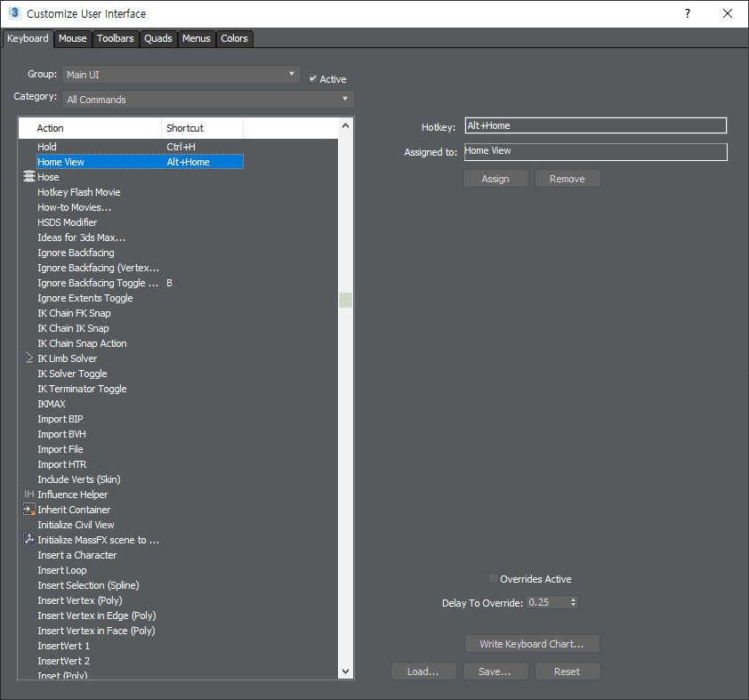The width and height of the screenshot is (749, 700).
Task: Click Write Keyboard Chart button
Action: pyautogui.click(x=532, y=644)
